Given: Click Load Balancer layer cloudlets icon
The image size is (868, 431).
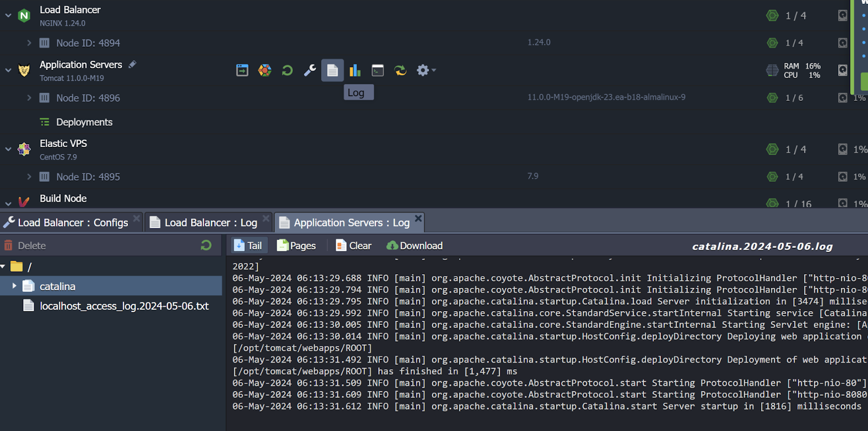Looking at the screenshot, I should pos(772,16).
